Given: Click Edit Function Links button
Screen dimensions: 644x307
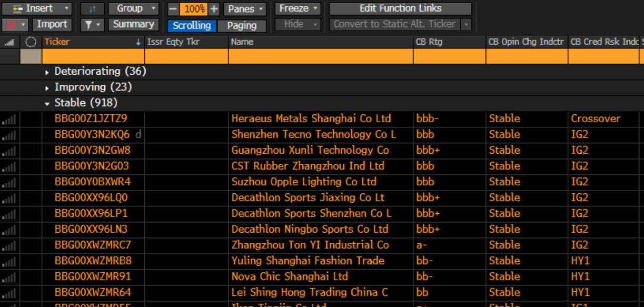Looking at the screenshot, I should pyautogui.click(x=401, y=8).
